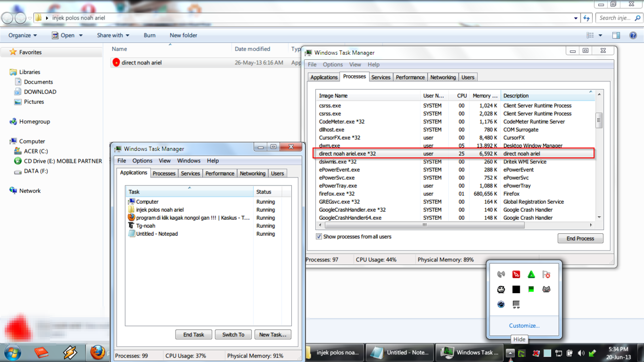The image size is (644, 362).
Task: Click the red CursorFX cursor tray icon
Action: 516,275
